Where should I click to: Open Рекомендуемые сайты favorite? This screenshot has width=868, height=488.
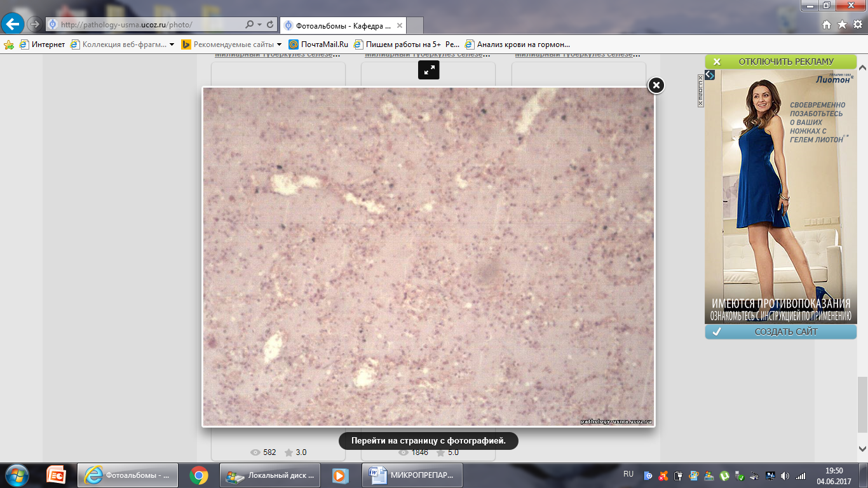tap(227, 44)
